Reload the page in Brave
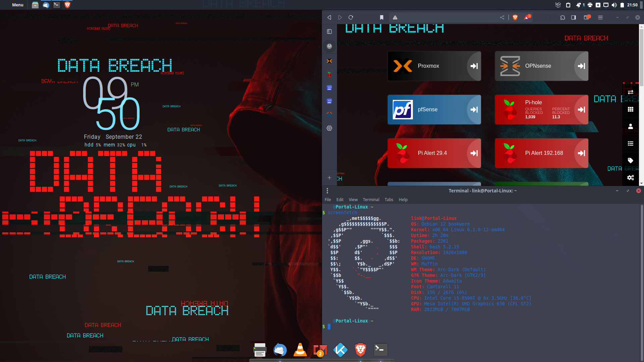This screenshot has width=644, height=362. [x=351, y=17]
